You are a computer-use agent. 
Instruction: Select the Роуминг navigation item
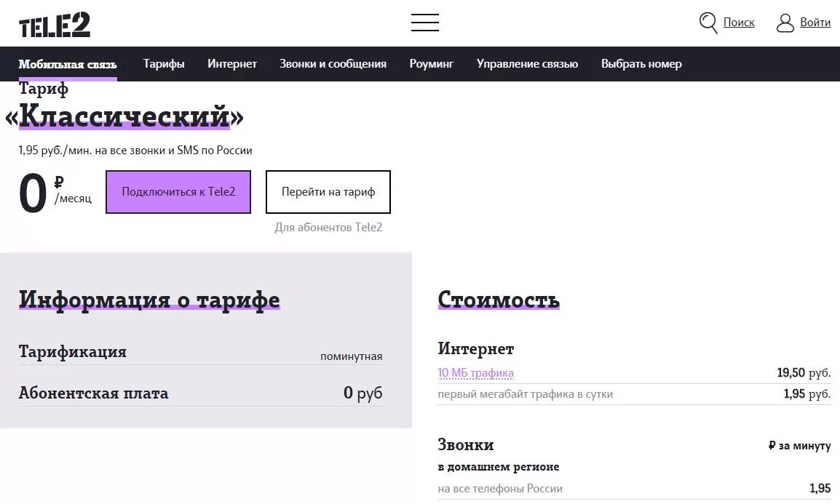point(431,64)
